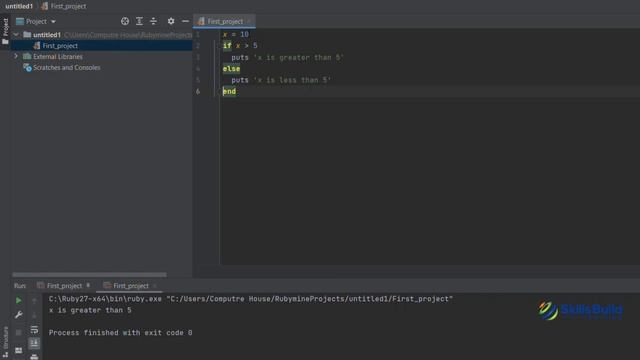Click the up arrow in Run console toolbar
Screen dimensions: 640x360
(34, 301)
